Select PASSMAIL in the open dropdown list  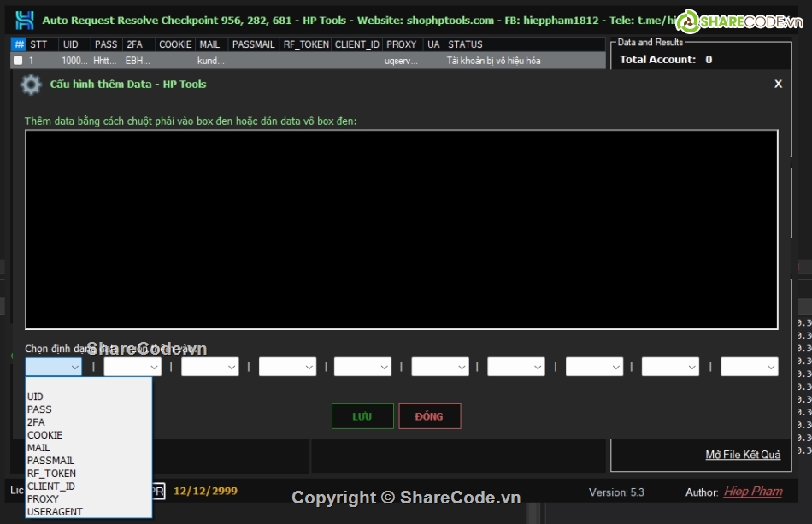[89, 461]
